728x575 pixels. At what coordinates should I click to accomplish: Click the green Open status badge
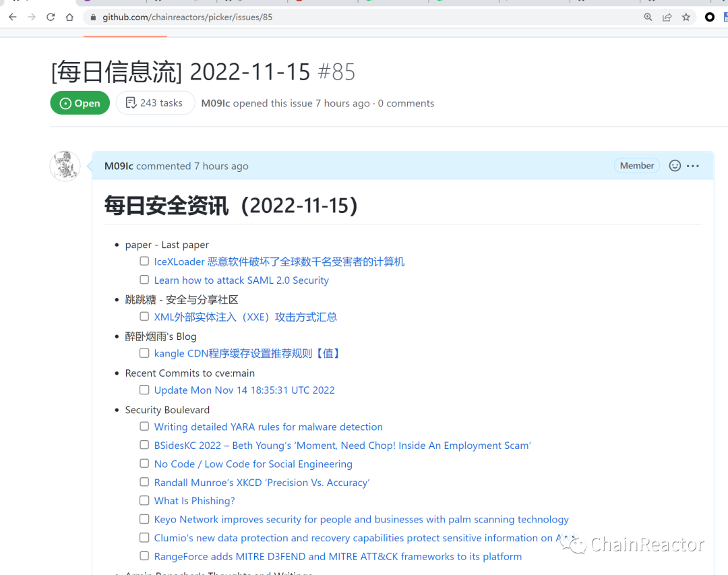tap(80, 103)
